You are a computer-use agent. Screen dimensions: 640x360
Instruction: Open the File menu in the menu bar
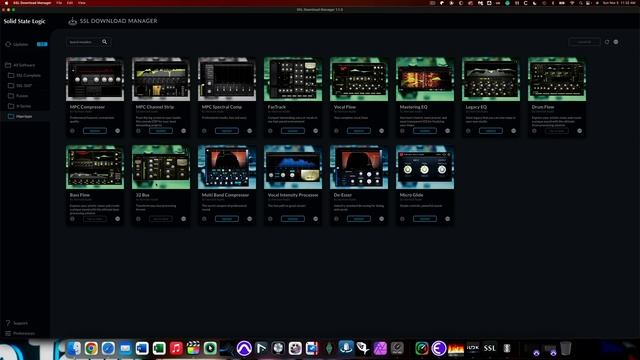[x=59, y=3]
